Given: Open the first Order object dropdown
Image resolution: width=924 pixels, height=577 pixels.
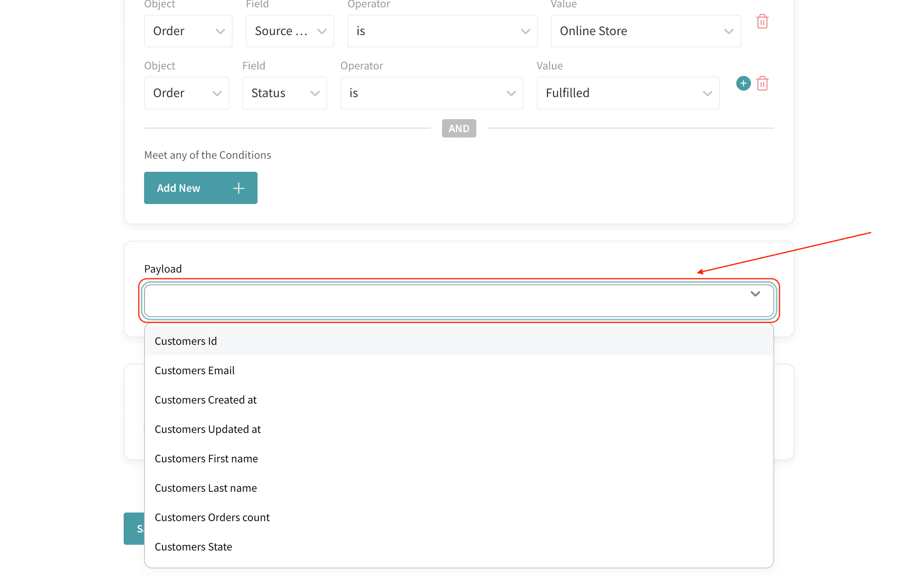Looking at the screenshot, I should (188, 31).
